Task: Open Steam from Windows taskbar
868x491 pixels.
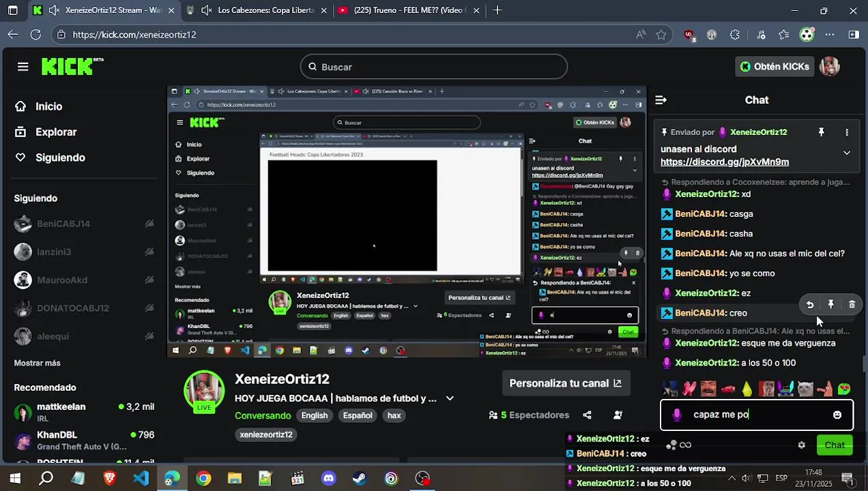Action: 360,479
